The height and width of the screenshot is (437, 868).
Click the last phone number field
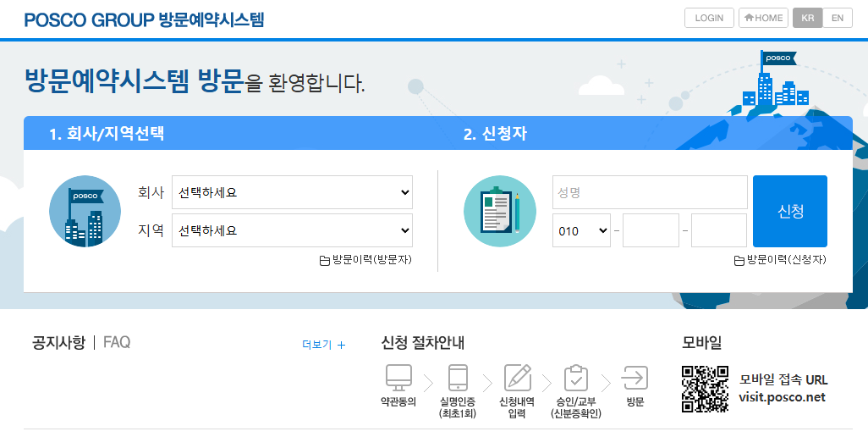point(719,230)
